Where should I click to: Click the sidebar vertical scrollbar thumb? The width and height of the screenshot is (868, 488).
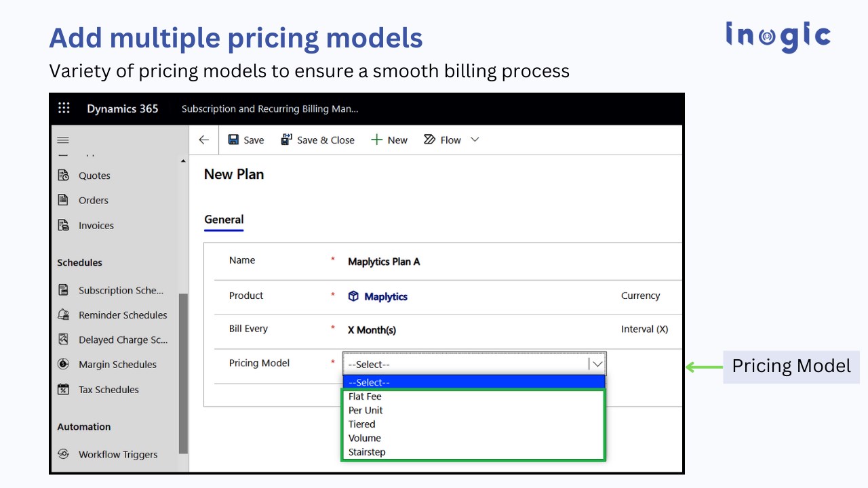point(183,373)
